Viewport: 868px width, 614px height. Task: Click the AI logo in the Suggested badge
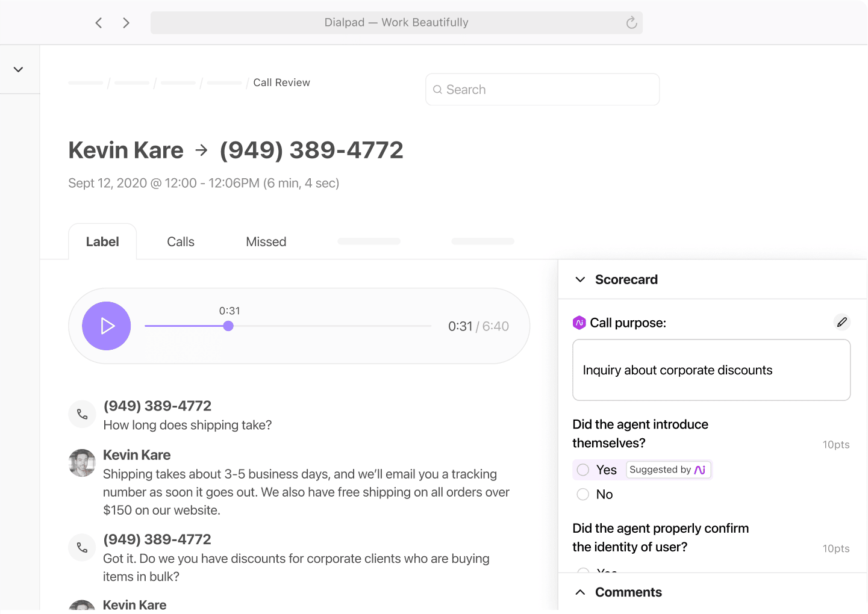tap(701, 470)
